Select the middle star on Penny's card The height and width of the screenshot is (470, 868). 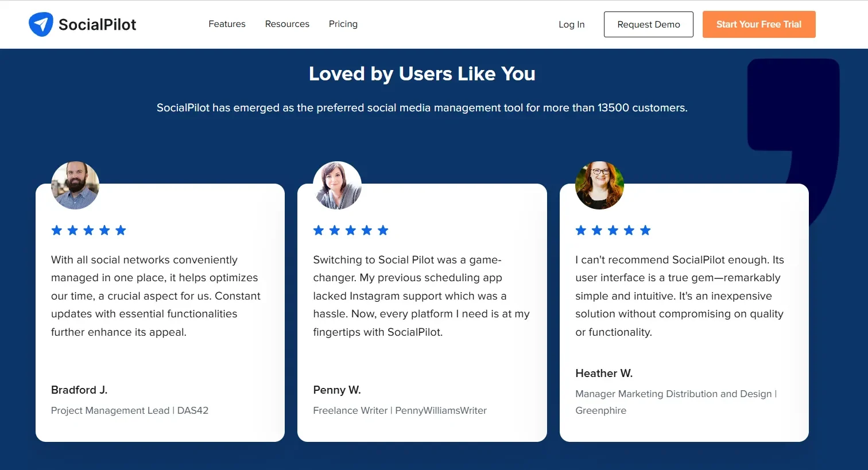coord(351,230)
